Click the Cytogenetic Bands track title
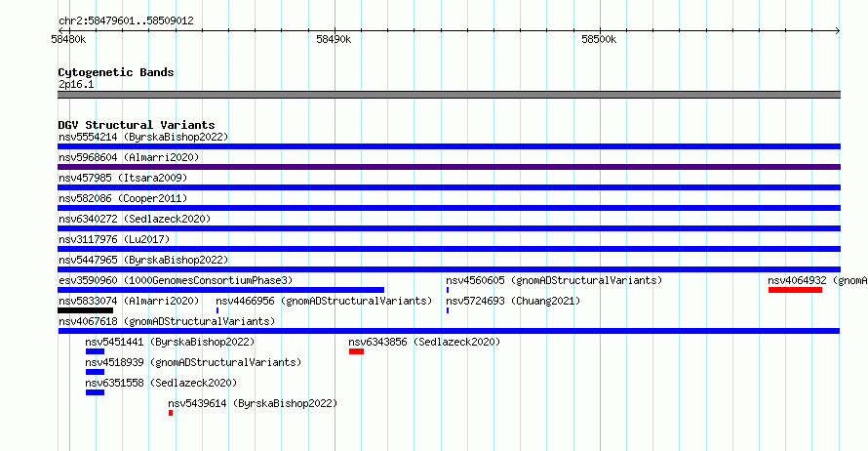Viewport: 868px width, 451px height. [x=116, y=72]
